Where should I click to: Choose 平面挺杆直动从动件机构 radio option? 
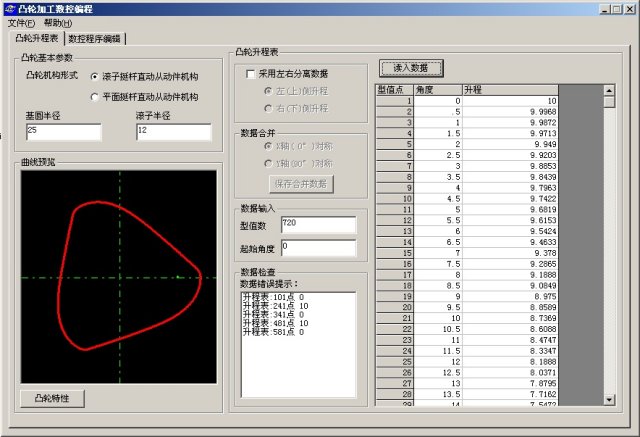click(95, 97)
